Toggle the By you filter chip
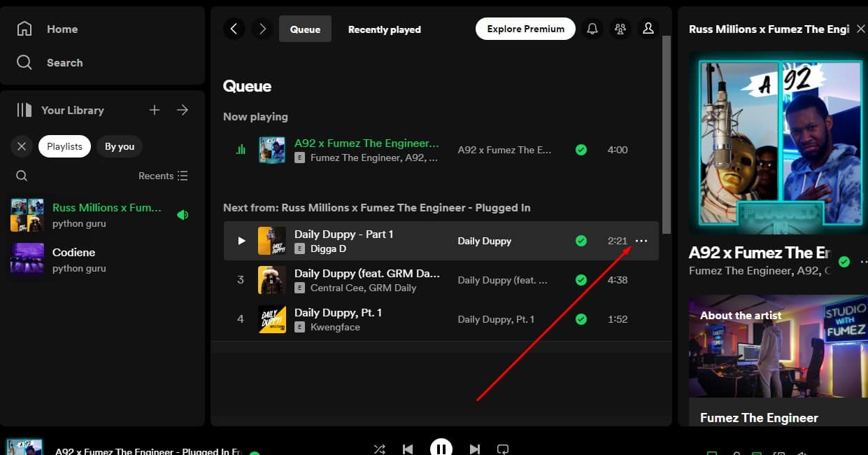The width and height of the screenshot is (868, 455). (119, 146)
